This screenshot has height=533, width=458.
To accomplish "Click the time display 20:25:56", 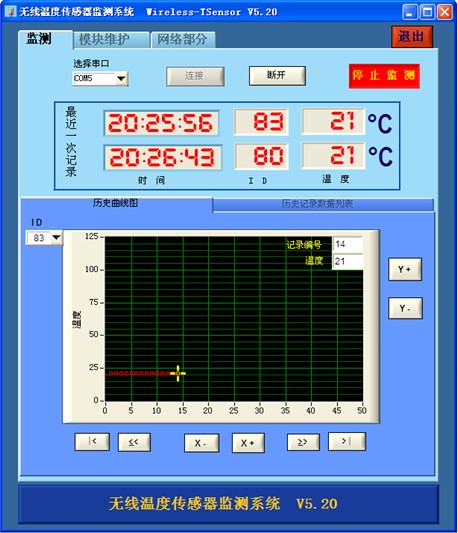I will pos(161,123).
